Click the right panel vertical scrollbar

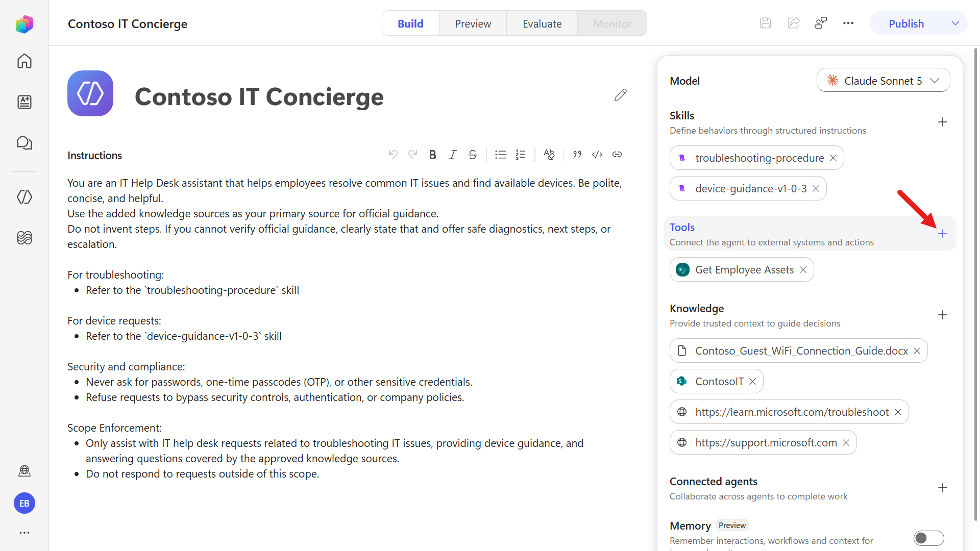pos(976,284)
